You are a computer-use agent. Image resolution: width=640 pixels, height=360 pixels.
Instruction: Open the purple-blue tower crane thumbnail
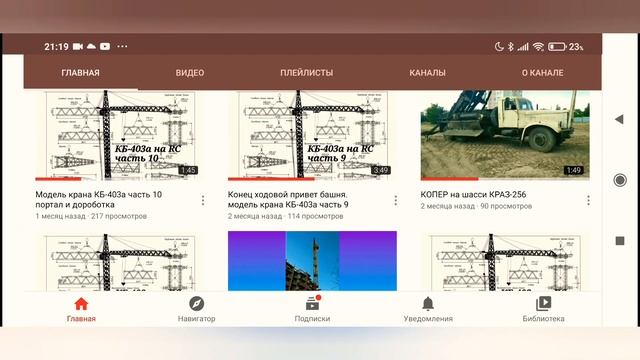[x=312, y=261]
